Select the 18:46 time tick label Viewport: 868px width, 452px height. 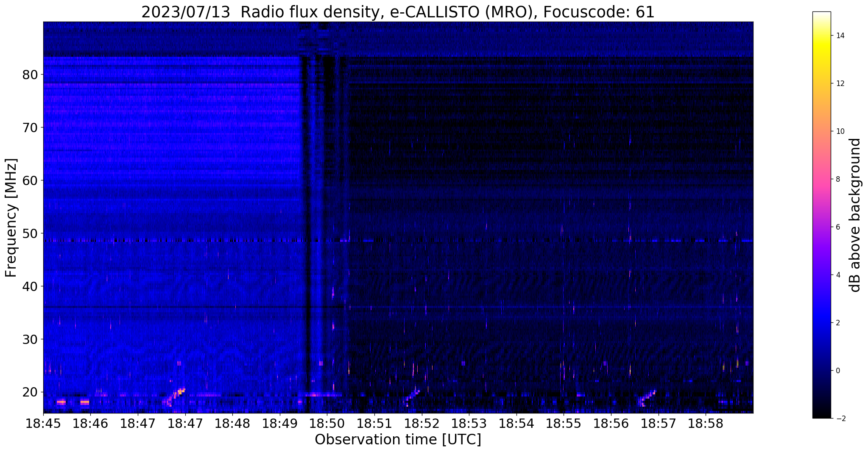click(90, 423)
